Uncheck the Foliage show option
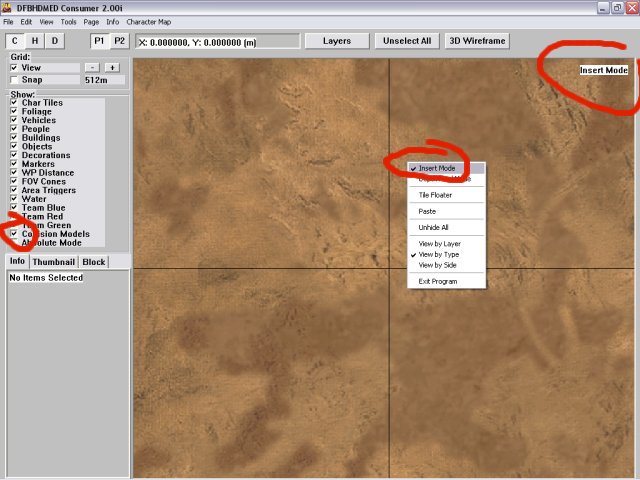The width and height of the screenshot is (640, 480). [14, 112]
